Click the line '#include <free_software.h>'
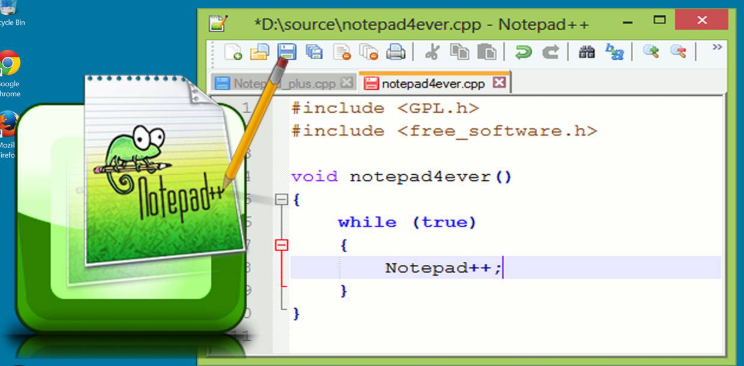The image size is (744, 366). pos(444,131)
